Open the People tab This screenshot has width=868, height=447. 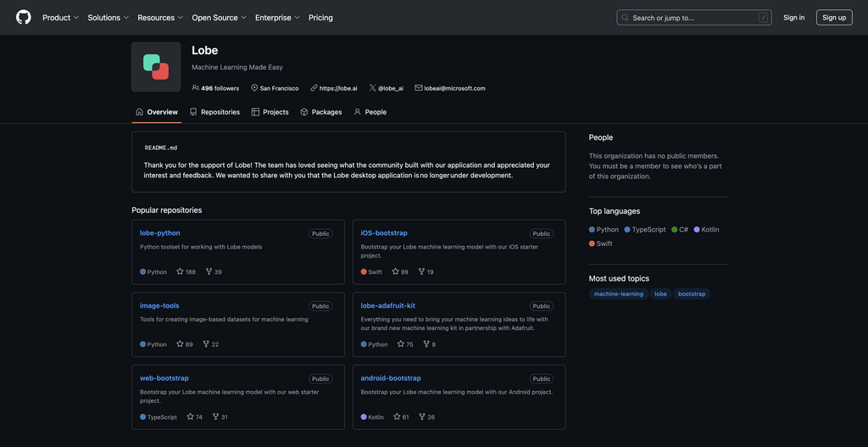point(370,112)
